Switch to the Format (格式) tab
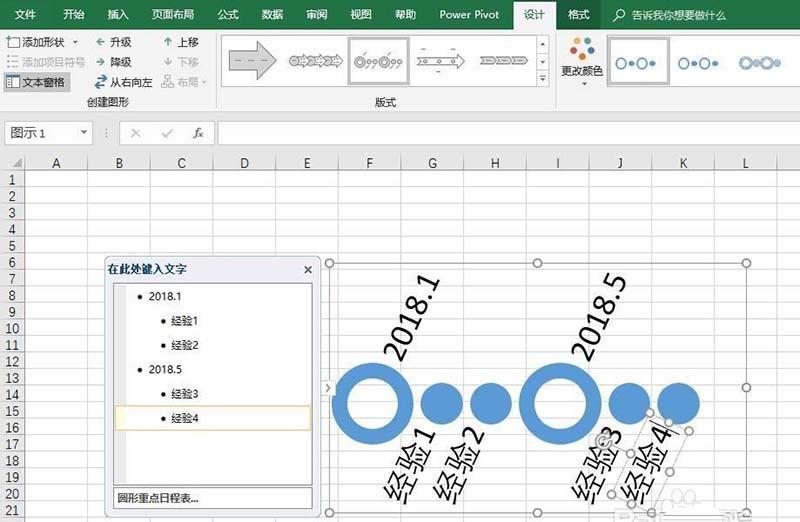 (579, 15)
